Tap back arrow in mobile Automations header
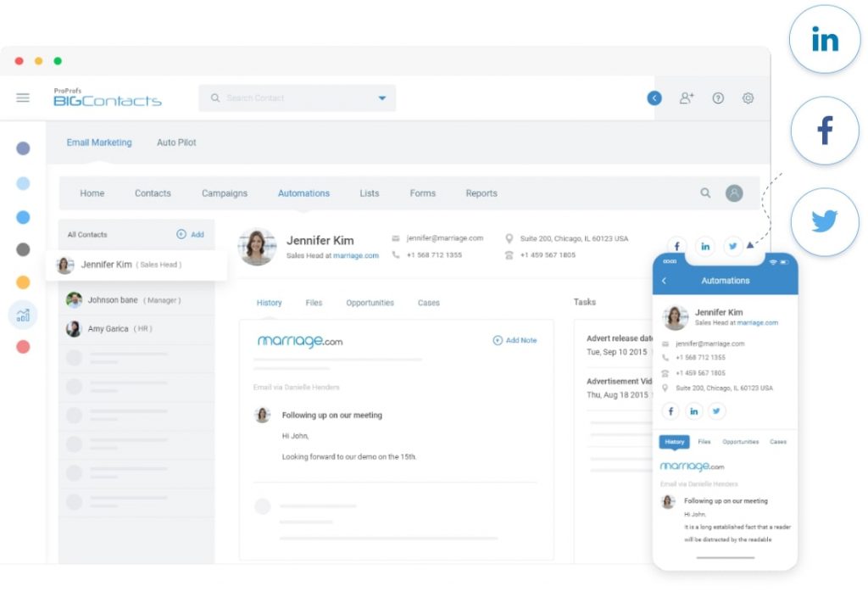Viewport: 868px width, 592px height. [665, 281]
